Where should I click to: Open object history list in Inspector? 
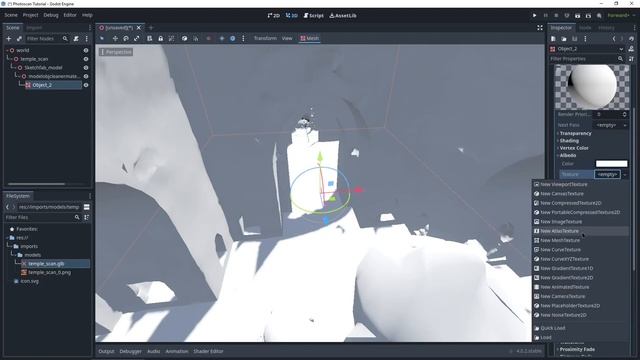point(631,39)
